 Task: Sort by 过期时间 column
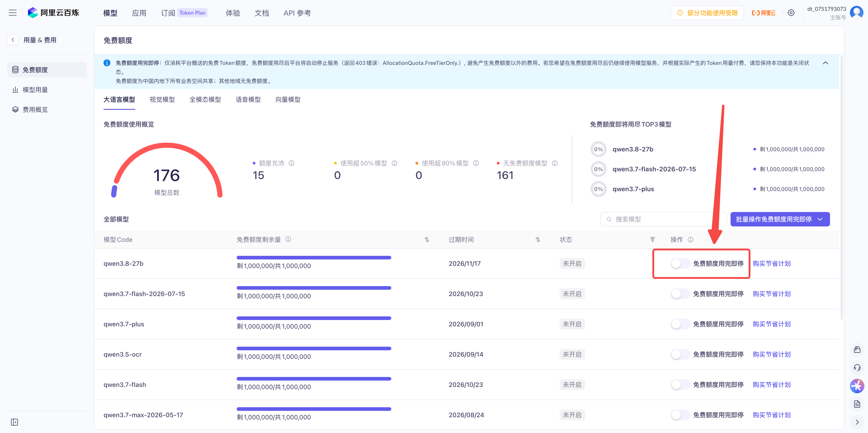pos(538,240)
